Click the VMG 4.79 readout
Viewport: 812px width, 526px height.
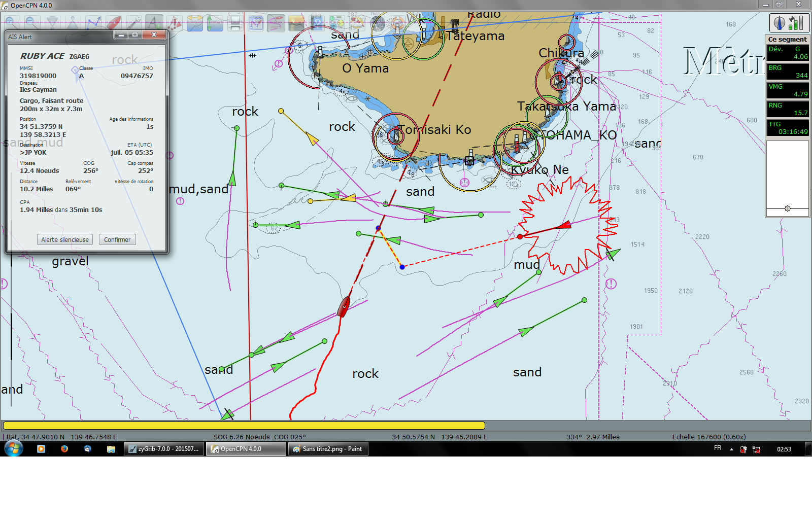[x=788, y=90]
